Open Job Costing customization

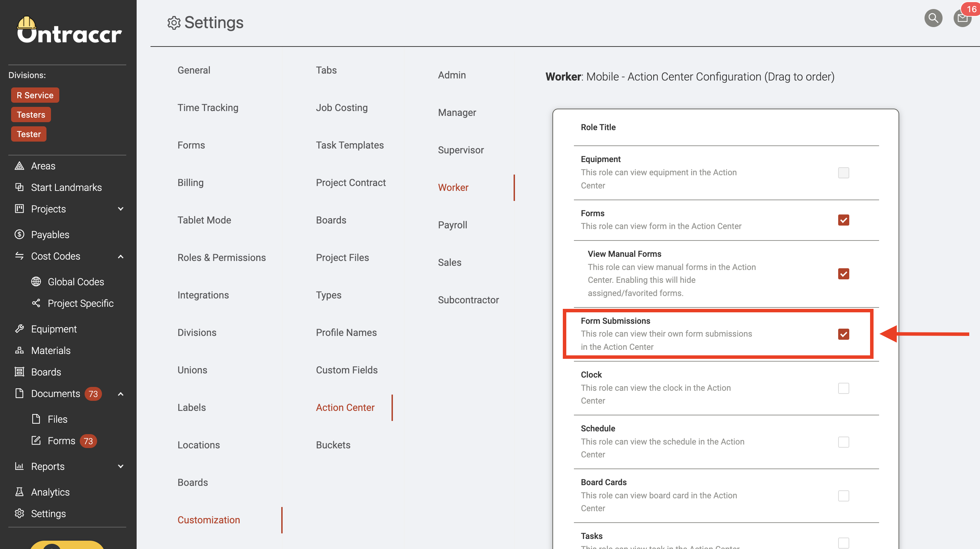pos(342,108)
